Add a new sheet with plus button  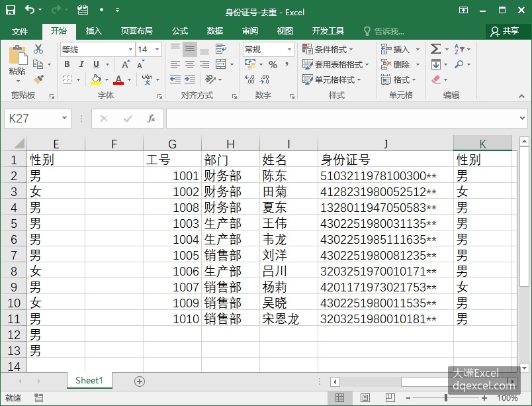click(140, 381)
